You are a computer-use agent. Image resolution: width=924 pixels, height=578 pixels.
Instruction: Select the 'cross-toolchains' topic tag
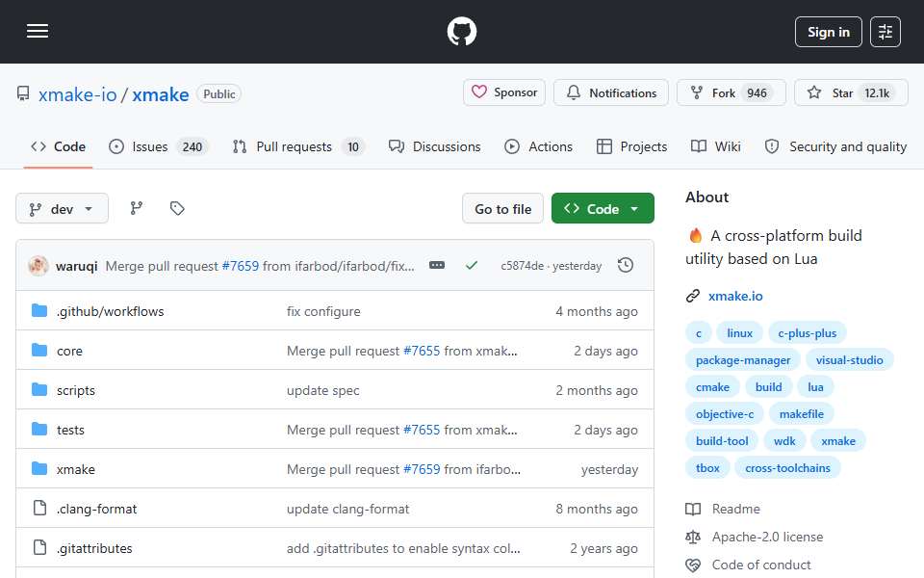click(x=787, y=469)
